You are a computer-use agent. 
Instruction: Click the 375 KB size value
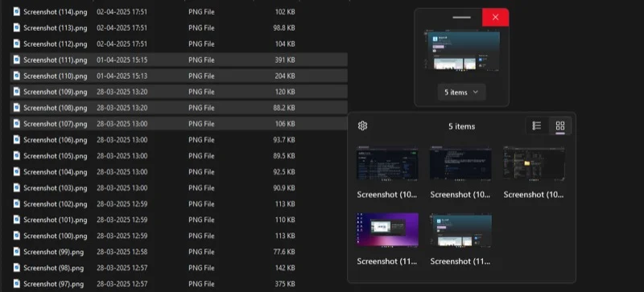(x=285, y=284)
